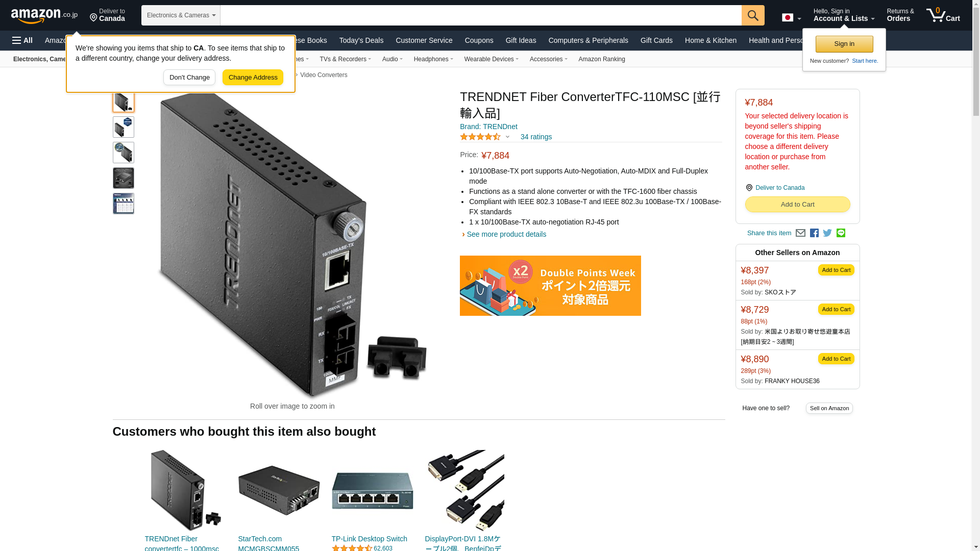Open the cart icon
980x551 pixels.
943,15
